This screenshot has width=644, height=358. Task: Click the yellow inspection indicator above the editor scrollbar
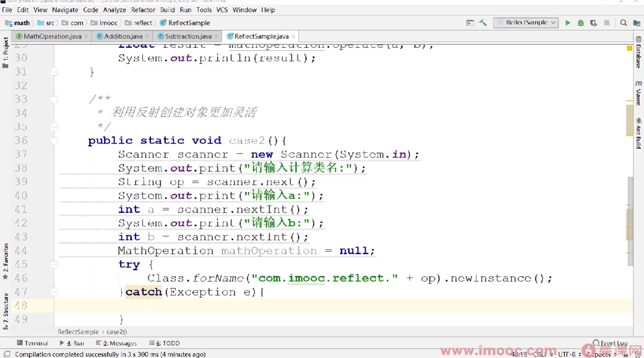[630, 48]
